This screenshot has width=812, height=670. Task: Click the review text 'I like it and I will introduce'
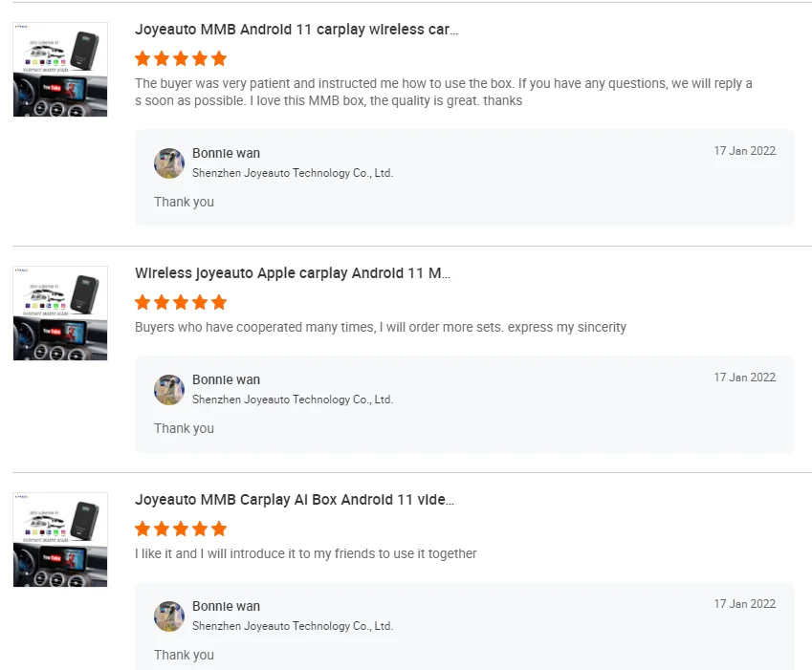click(x=306, y=553)
